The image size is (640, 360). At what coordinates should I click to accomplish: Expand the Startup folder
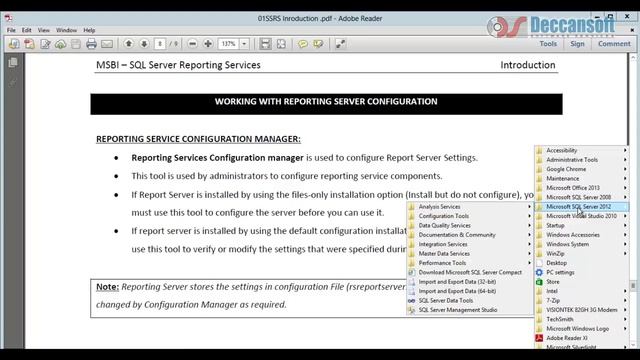pos(582,225)
